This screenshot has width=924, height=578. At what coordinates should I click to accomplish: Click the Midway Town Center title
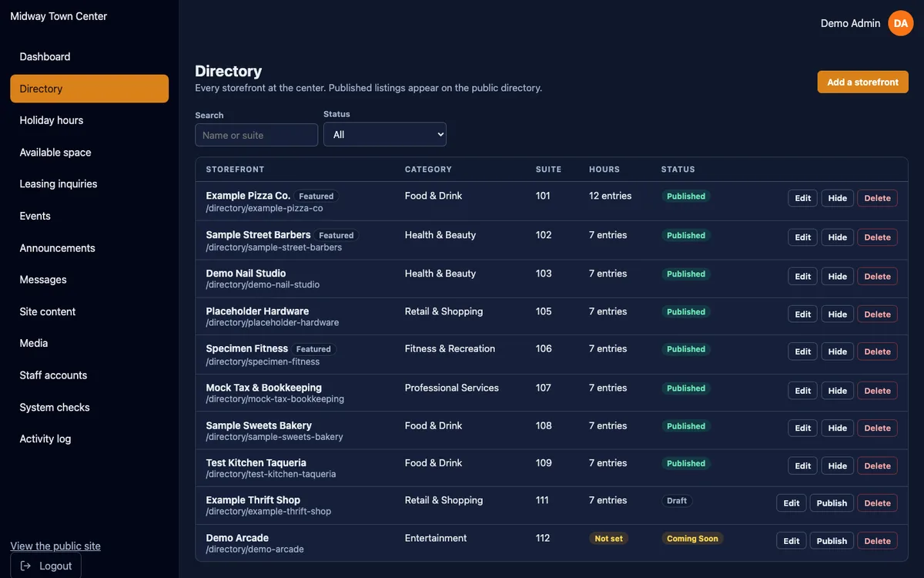(59, 16)
